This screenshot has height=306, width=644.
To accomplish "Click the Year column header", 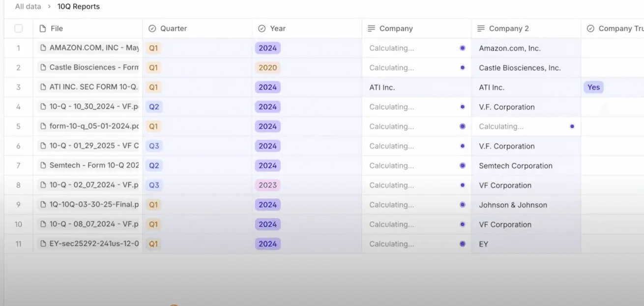I will (307, 29).
